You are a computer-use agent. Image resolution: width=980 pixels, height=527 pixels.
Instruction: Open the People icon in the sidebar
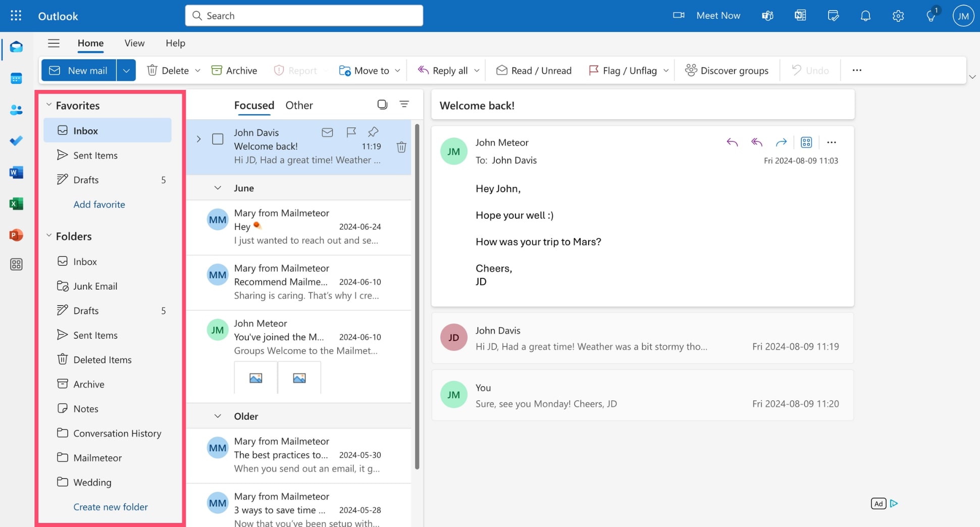click(x=16, y=110)
